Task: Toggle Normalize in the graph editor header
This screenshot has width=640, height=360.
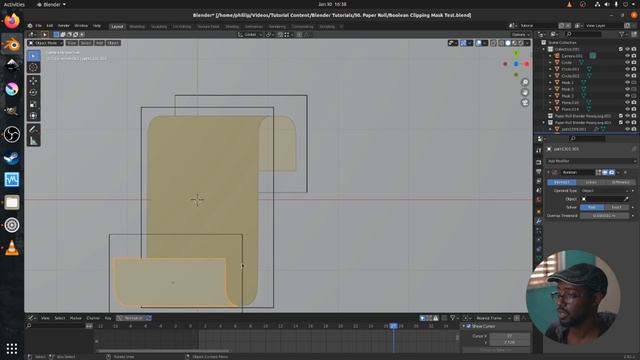Action: coord(134,318)
